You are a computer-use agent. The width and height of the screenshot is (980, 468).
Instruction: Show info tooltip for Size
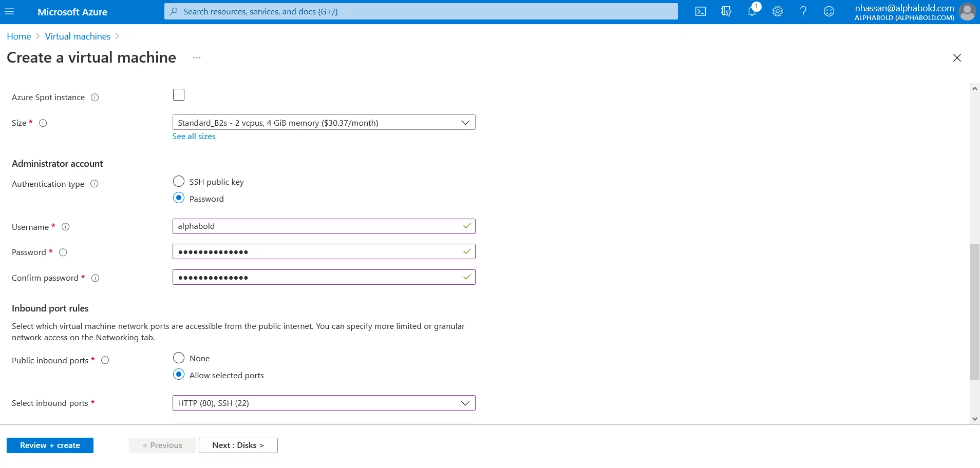pyautogui.click(x=43, y=123)
